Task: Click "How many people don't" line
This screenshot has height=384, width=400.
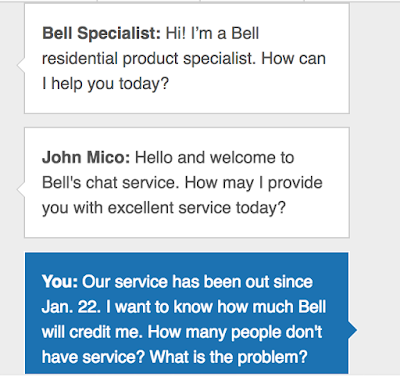Action: pyautogui.click(x=235, y=332)
